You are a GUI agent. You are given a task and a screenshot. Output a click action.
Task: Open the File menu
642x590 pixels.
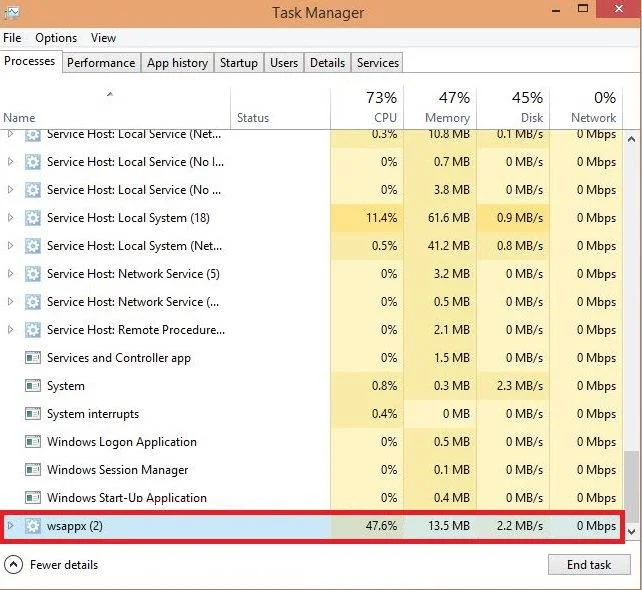(12, 38)
